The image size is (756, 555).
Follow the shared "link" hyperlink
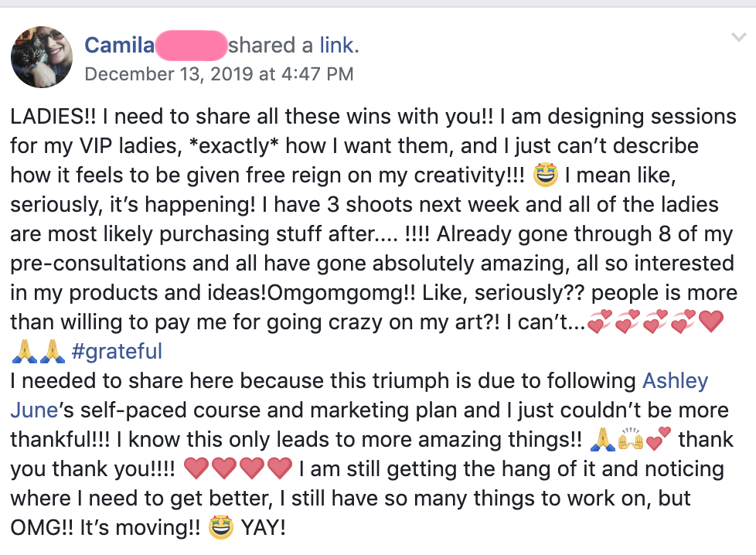[x=336, y=46]
